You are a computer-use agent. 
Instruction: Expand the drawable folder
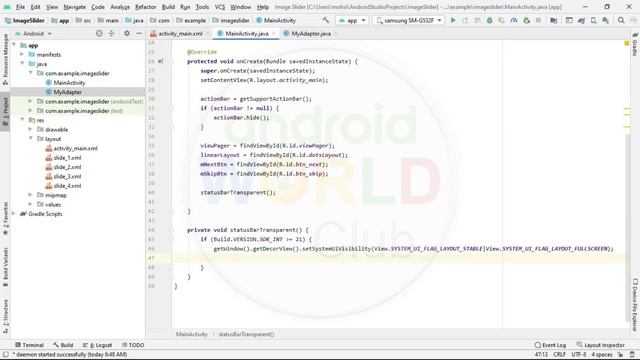(x=30, y=129)
